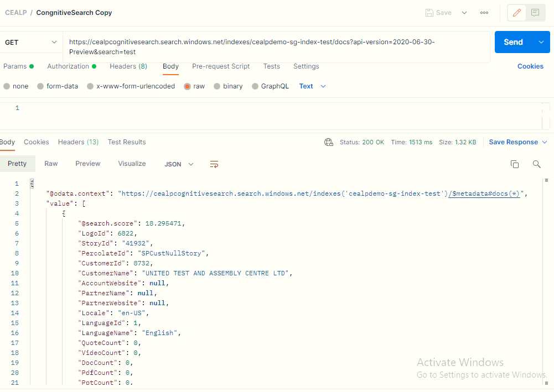Click the cookies icon beside Status 200 OK

(x=329, y=142)
